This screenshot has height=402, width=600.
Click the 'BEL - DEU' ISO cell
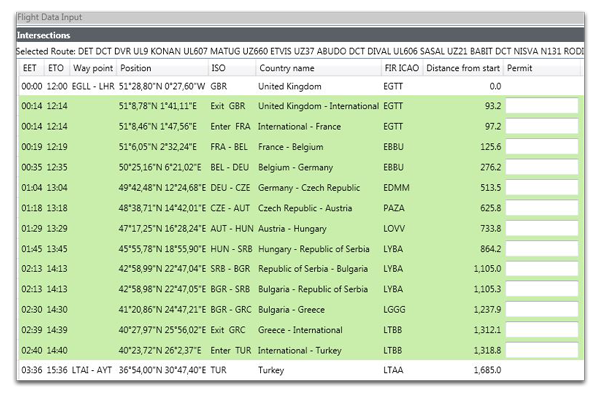(230, 168)
